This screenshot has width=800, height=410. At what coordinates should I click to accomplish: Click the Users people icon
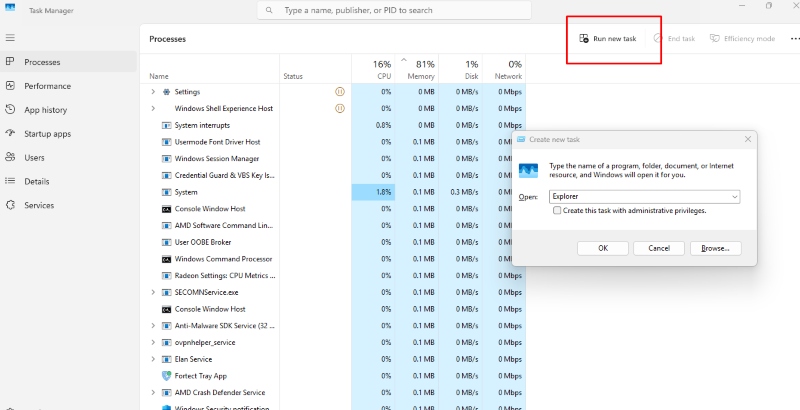click(10, 158)
